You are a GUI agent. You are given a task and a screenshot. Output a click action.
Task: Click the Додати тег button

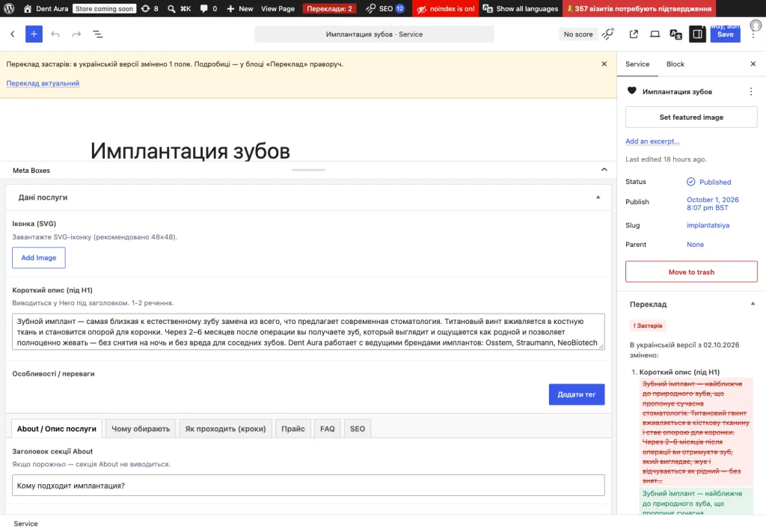click(577, 394)
